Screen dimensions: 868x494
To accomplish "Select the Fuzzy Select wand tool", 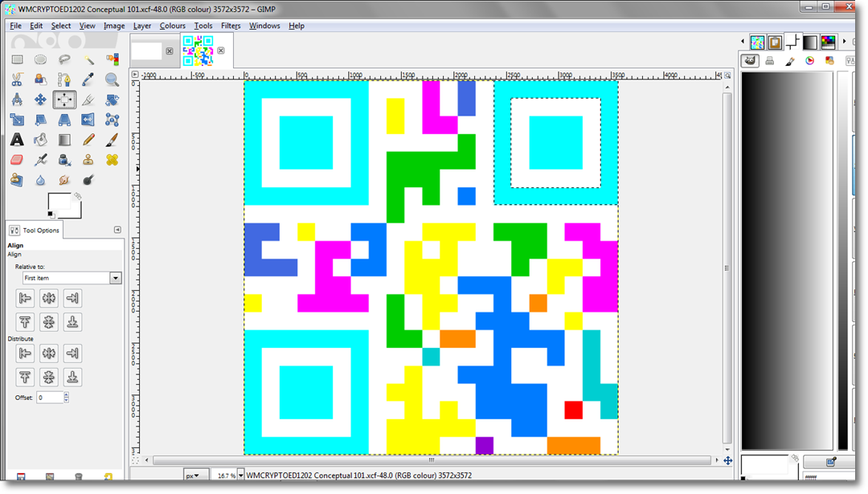I will 88,59.
